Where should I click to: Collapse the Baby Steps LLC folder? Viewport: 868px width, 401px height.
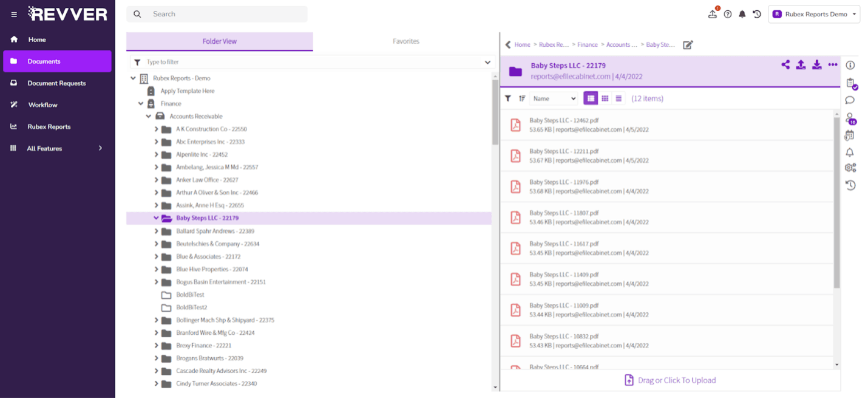pyautogui.click(x=156, y=218)
